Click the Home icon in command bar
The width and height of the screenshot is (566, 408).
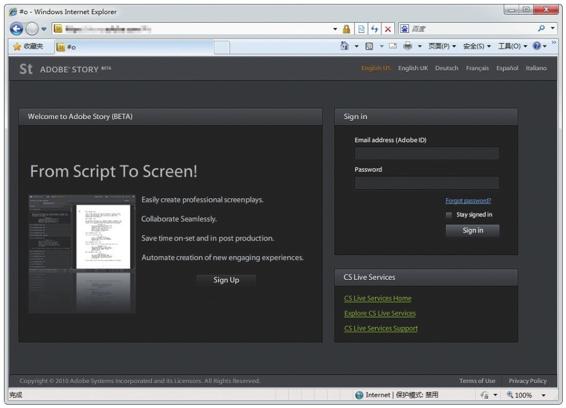pyautogui.click(x=344, y=46)
